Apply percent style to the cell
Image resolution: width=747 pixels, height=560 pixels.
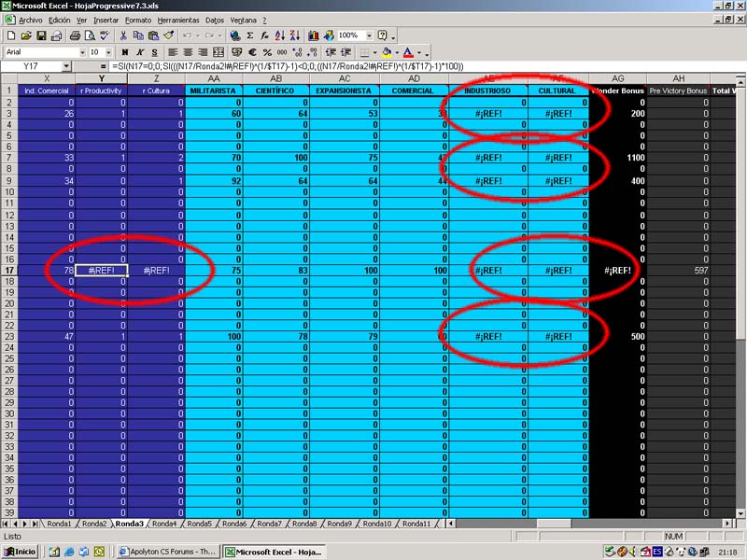pos(268,52)
